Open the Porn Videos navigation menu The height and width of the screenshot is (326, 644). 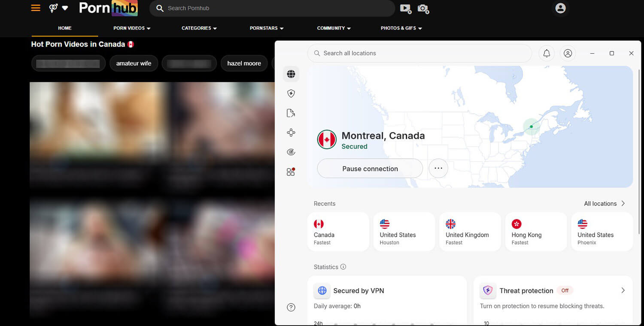[132, 28]
